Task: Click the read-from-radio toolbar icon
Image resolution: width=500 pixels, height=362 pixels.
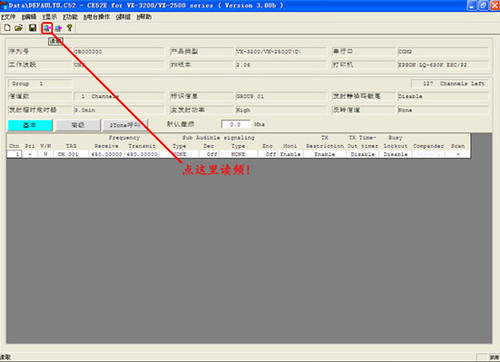Action: [47, 28]
